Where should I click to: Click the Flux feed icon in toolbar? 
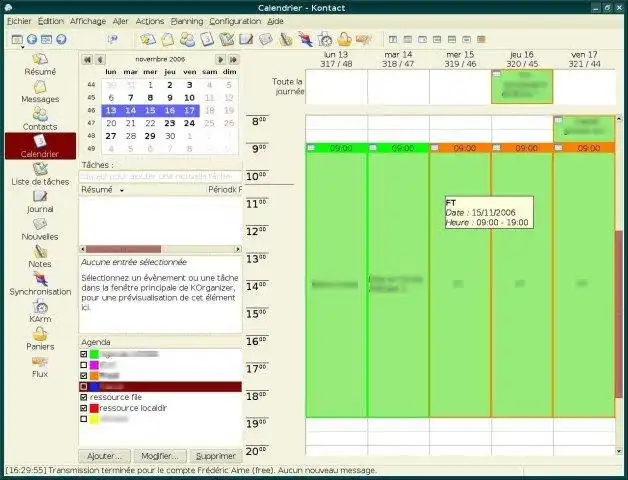click(x=364, y=39)
